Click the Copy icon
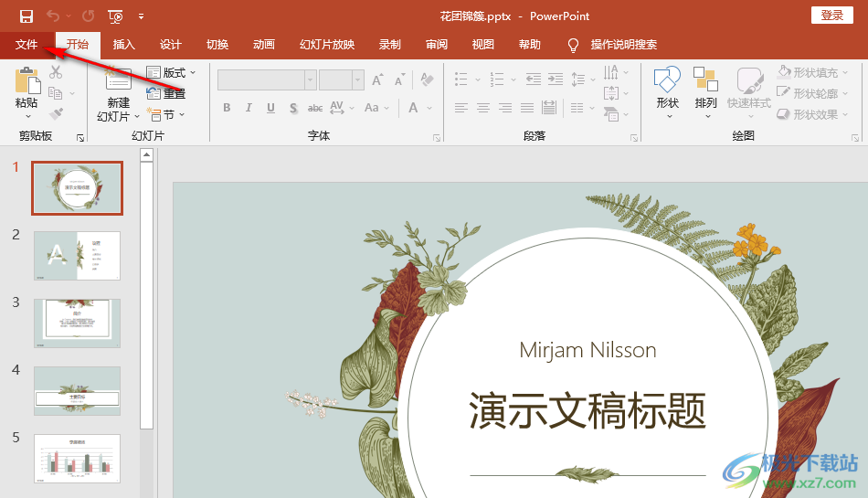868x498 pixels. [56, 93]
